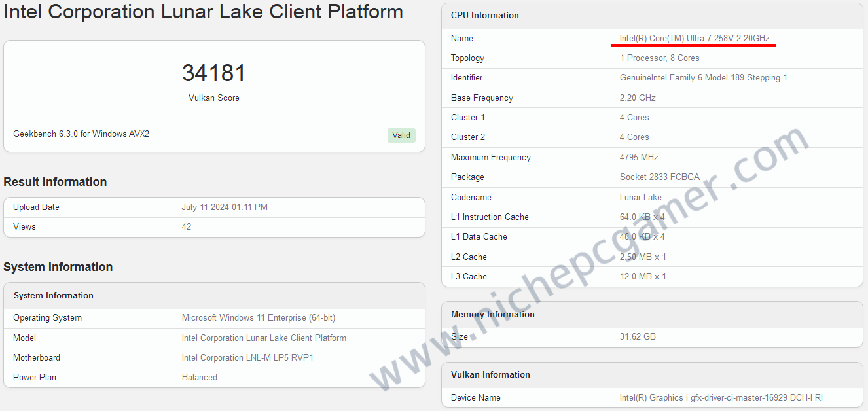Select "Intel Corporation LNL-M LP5 RVP1" value
Screen dimensions: 868x411
[x=247, y=358]
